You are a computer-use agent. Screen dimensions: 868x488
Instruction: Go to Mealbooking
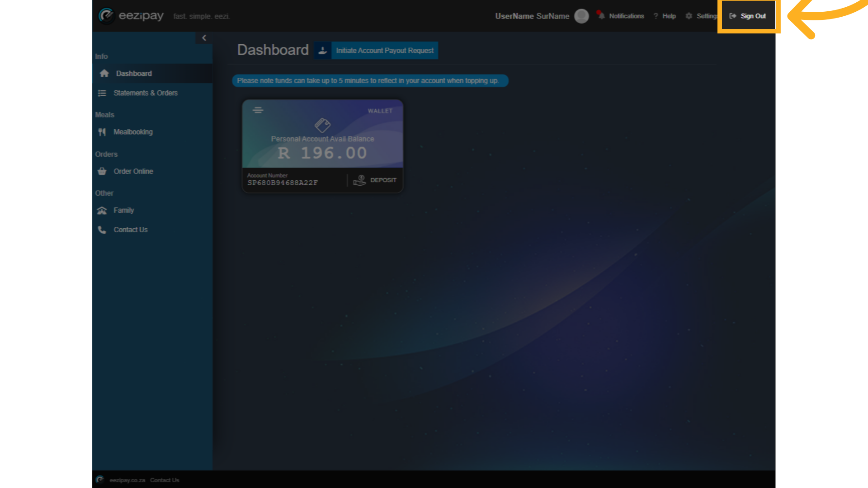coord(133,132)
